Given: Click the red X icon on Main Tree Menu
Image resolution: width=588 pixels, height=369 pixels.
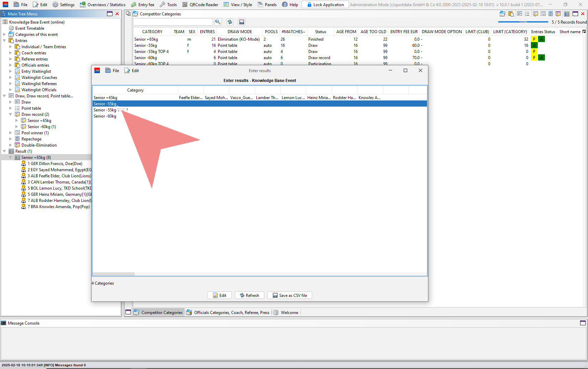Looking at the screenshot, I should (x=117, y=14).
